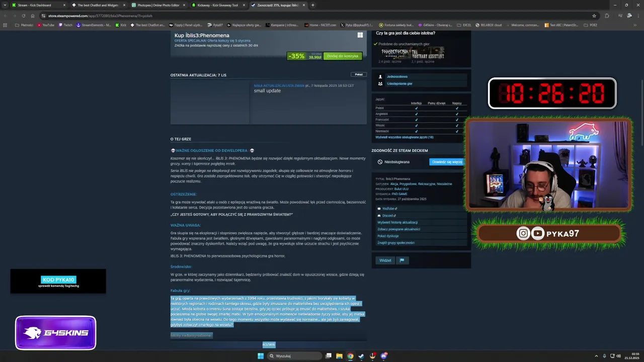Switch to The best ChatBot and Widgets tab

tap(99, 5)
